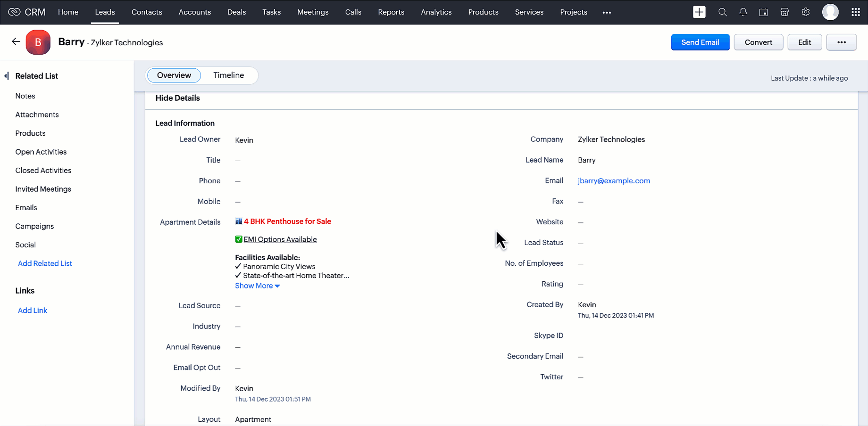Click the Send Email button
This screenshot has height=426, width=868.
click(700, 42)
